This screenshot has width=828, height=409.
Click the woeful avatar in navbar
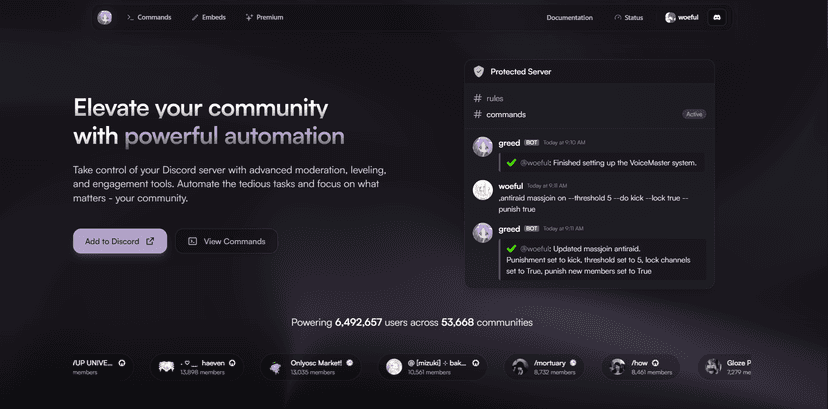(x=670, y=17)
